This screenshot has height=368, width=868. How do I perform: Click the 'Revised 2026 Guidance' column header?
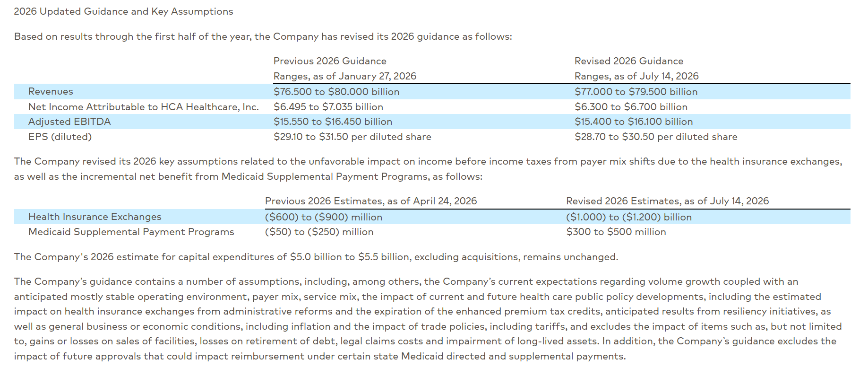pos(629,61)
